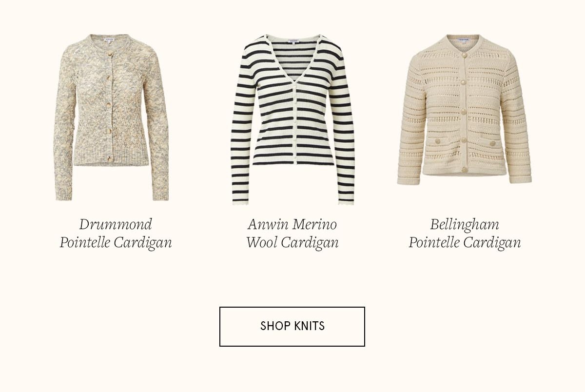Click the top button of the Drummond cardigan

(110, 54)
